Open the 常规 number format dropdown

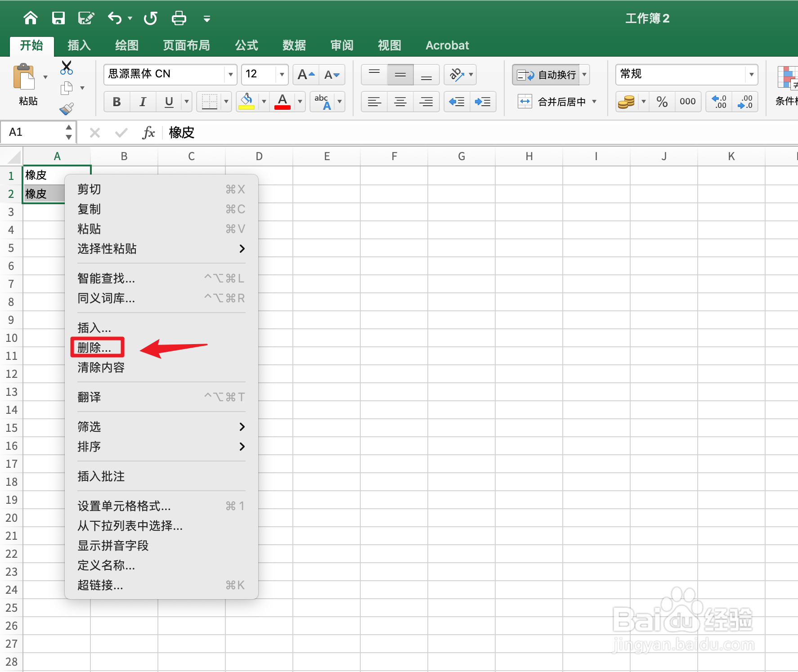752,75
